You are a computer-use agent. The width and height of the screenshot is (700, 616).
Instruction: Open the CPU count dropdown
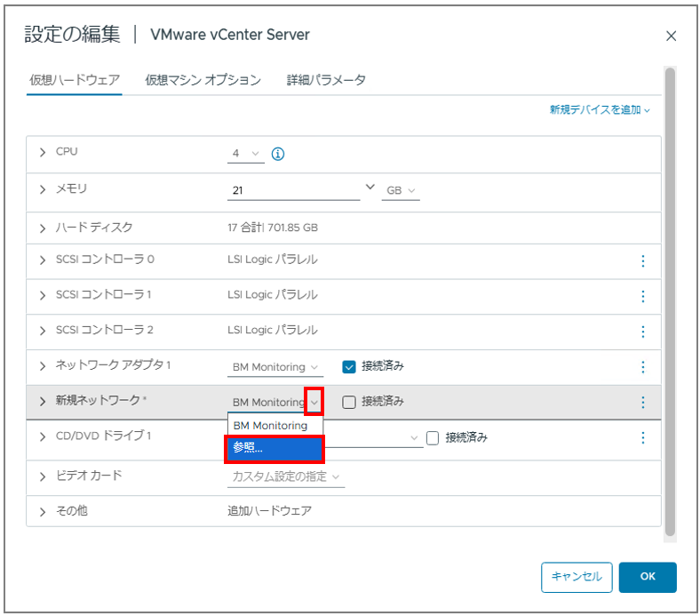(245, 154)
